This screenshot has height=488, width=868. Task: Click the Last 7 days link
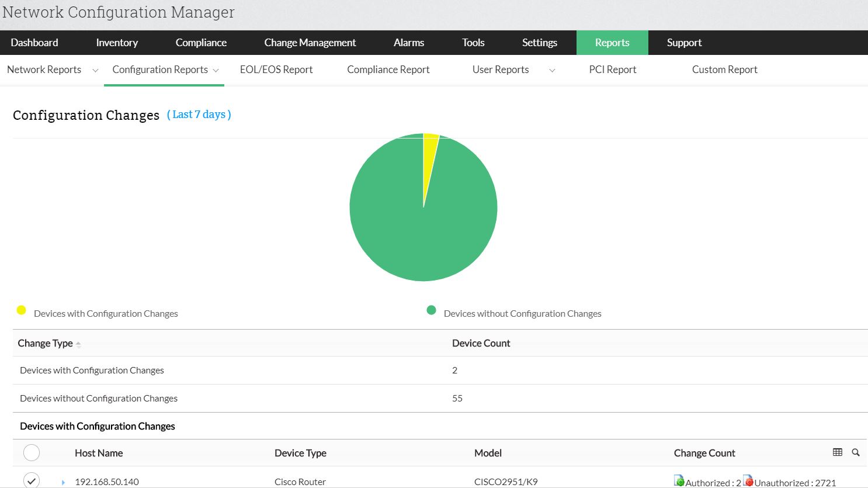[199, 115]
